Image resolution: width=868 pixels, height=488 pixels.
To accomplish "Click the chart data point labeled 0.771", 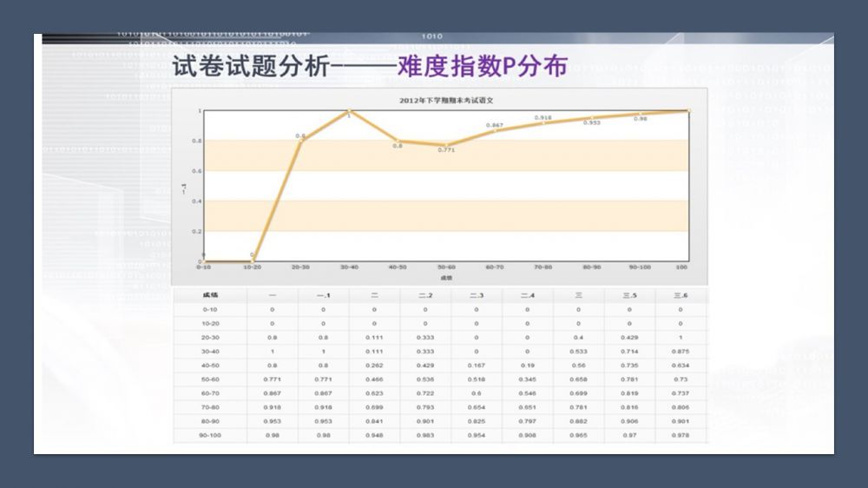I will pos(446,145).
